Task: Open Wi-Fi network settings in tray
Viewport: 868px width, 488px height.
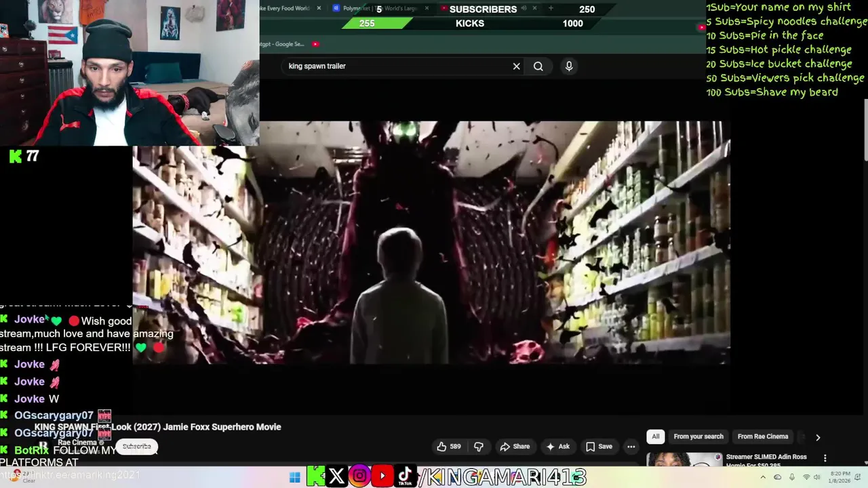Action: click(806, 478)
